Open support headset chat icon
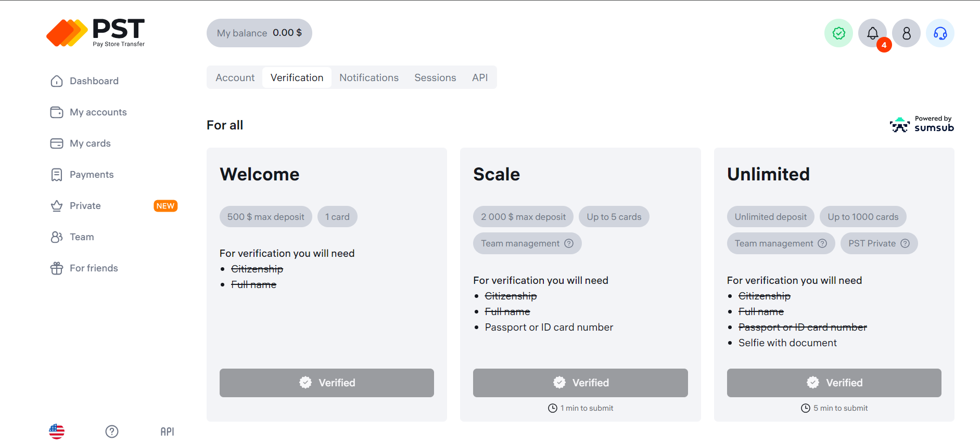 coord(940,33)
